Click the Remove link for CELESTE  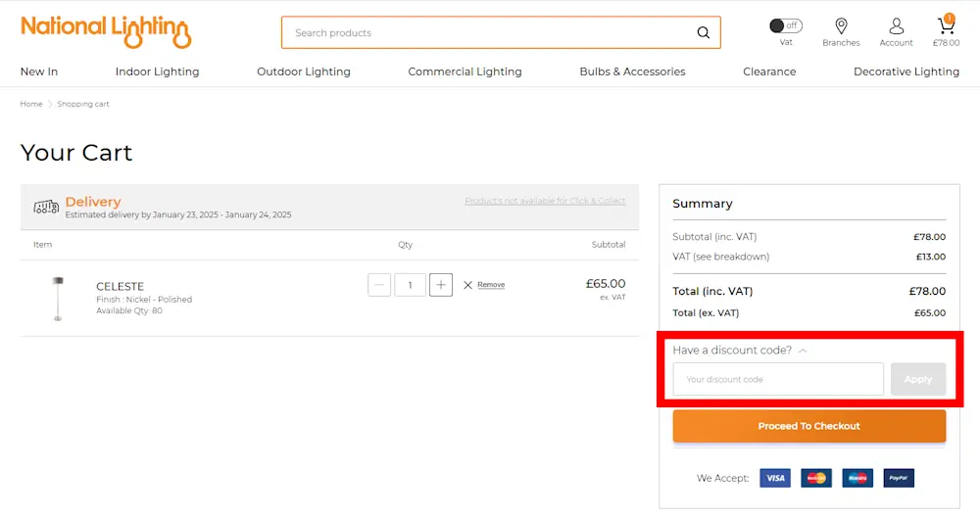[x=491, y=285]
